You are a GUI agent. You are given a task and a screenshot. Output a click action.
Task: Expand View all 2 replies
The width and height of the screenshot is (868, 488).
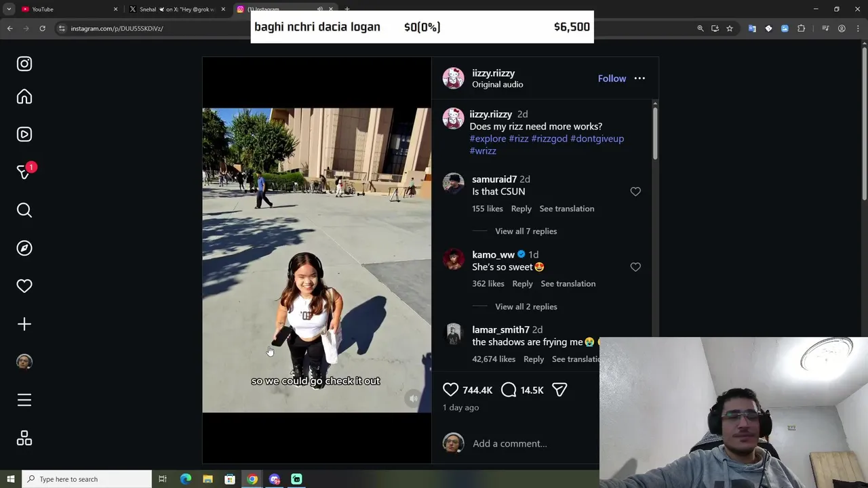[526, 306]
